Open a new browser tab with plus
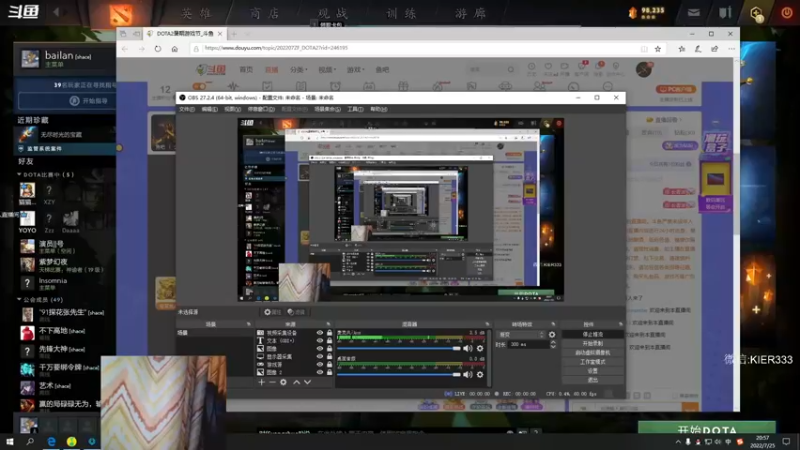Screen dimensions: 800x450 pos(234,34)
